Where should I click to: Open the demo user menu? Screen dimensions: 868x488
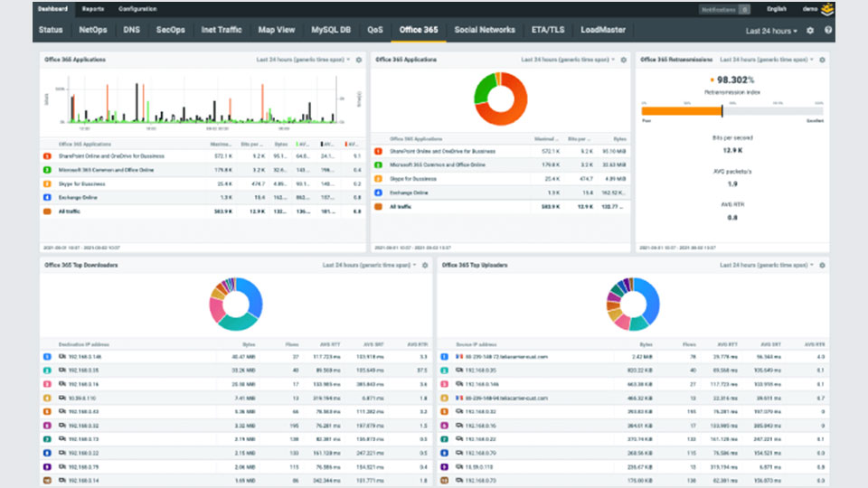[x=810, y=9]
